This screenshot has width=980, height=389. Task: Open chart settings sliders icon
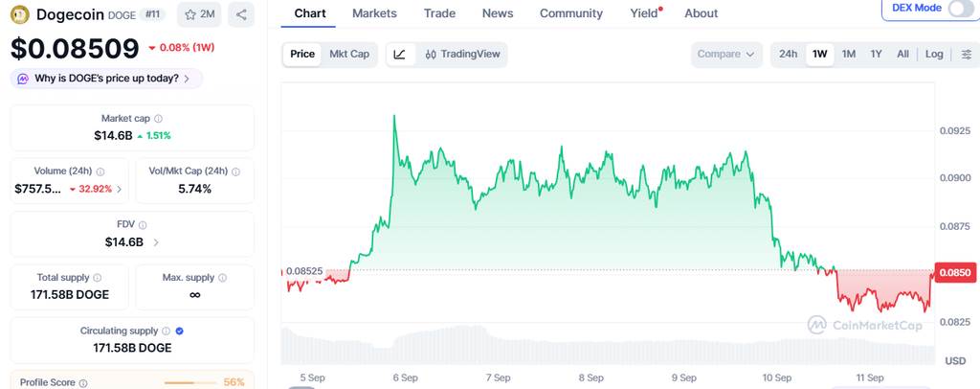pos(967,55)
